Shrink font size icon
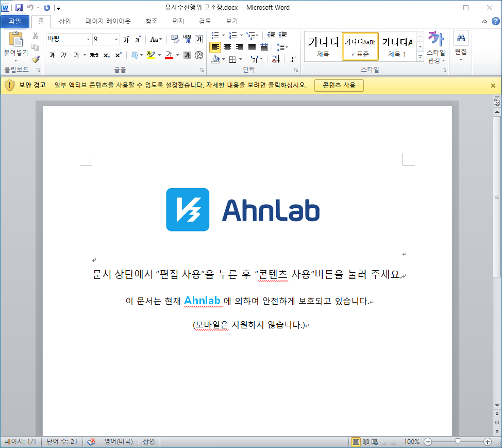This screenshot has width=502, height=448. pos(138,39)
